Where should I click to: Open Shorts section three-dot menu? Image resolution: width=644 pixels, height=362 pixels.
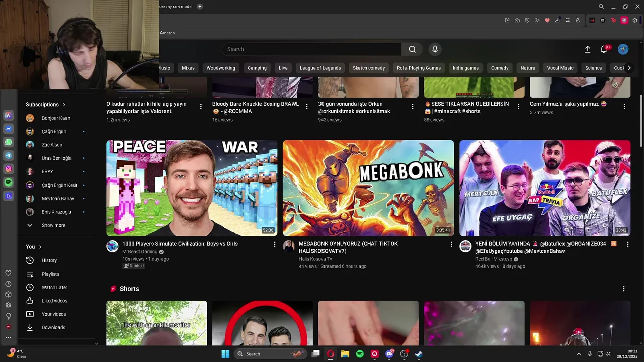624,289
